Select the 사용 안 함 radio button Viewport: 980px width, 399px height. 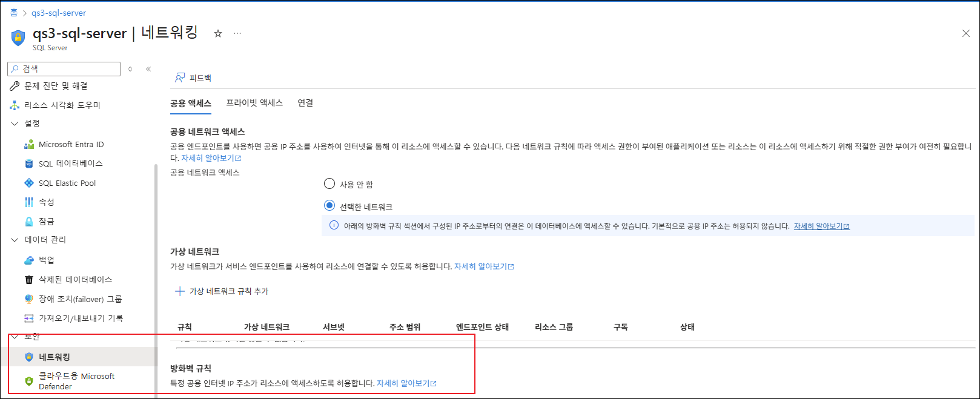pyautogui.click(x=329, y=183)
